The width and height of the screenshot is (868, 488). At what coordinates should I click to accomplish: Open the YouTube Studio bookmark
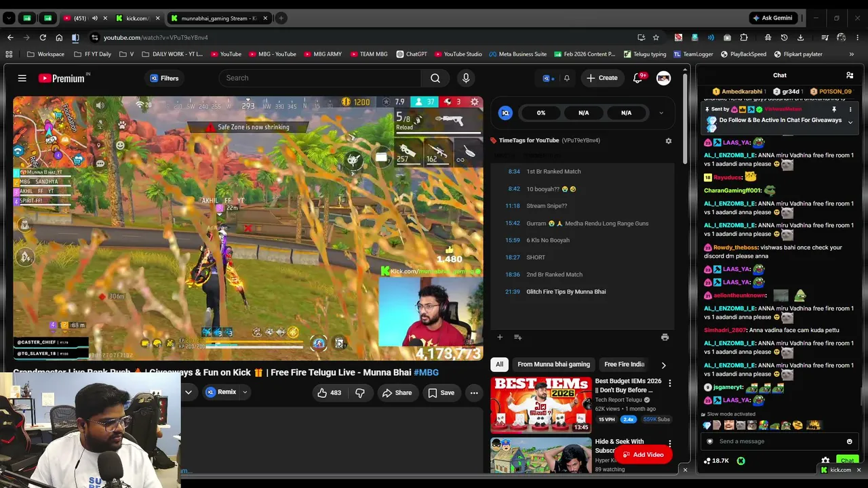458,54
